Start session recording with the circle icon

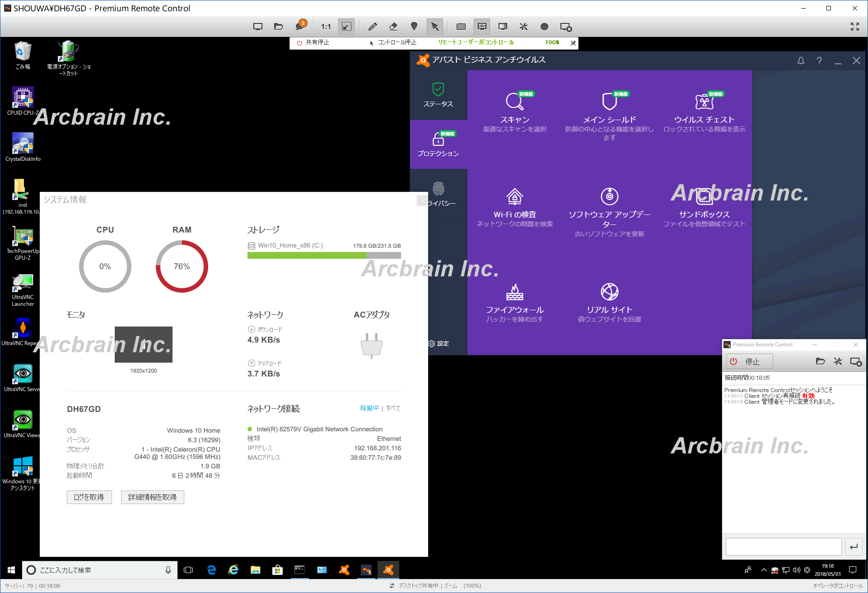(544, 27)
